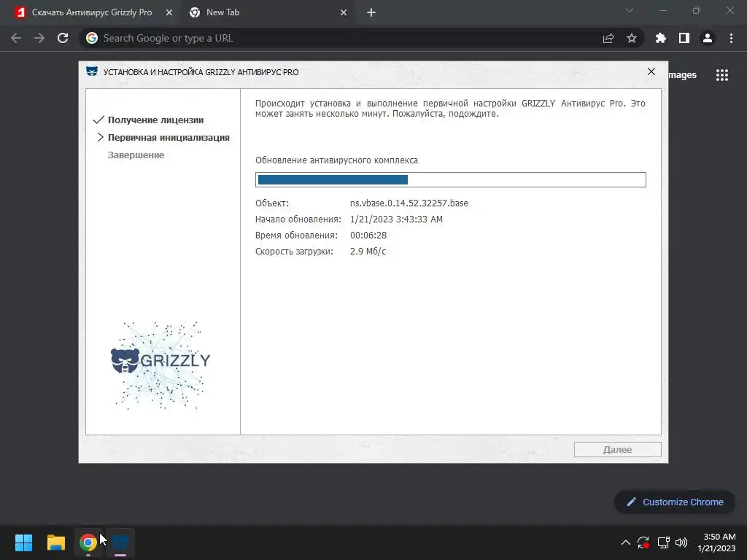The height and width of the screenshot is (560, 747).
Task: Click the download speed 2.9 Мб/с
Action: tap(368, 251)
